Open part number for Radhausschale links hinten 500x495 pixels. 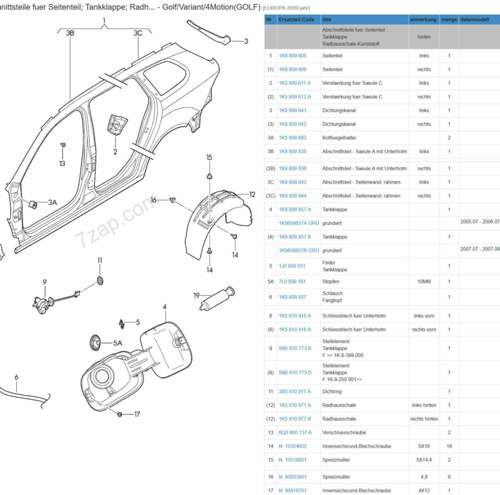(295, 405)
